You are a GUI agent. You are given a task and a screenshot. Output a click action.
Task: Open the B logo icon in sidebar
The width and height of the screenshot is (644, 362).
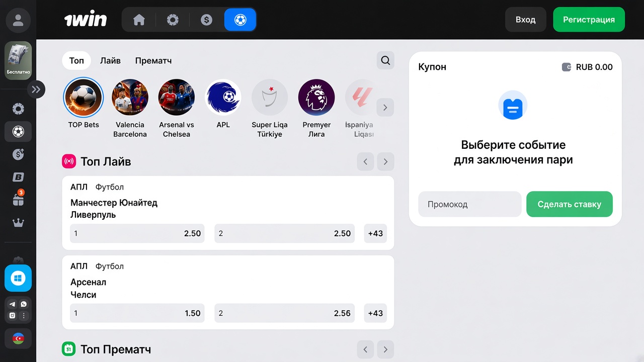coord(18,177)
